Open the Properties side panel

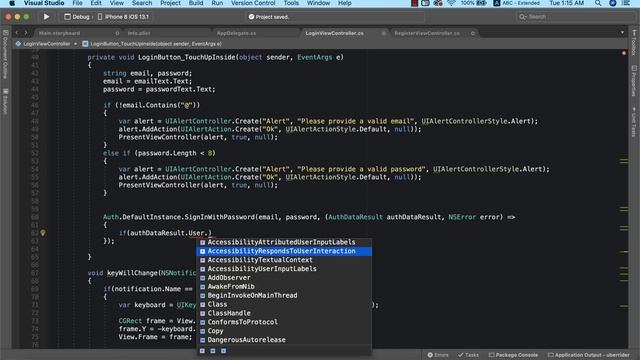pos(634,81)
